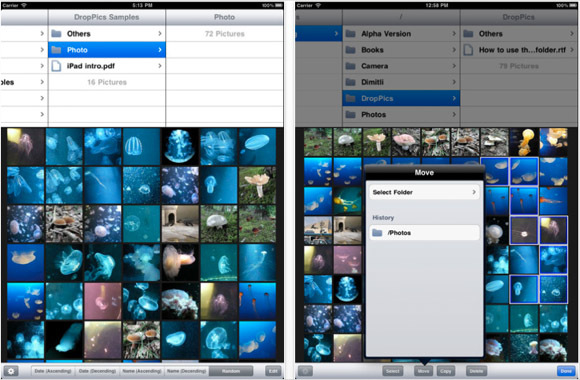Tap the Edit button
The width and height of the screenshot is (580, 380).
point(273,371)
